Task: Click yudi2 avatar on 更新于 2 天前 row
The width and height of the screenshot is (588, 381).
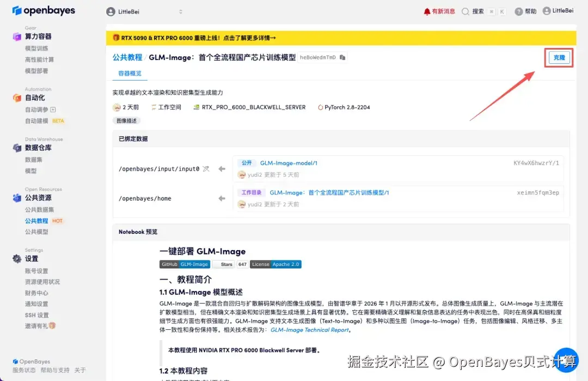Action: 242,204
